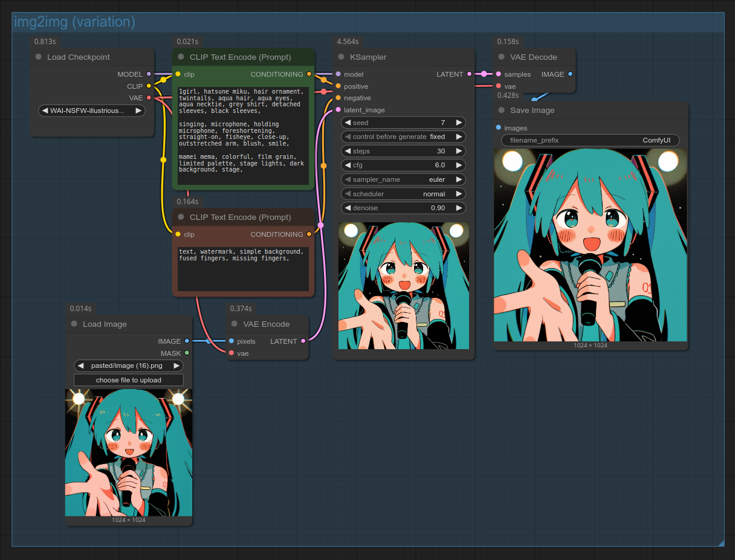The image size is (735, 560).
Task: Increase cfg with its right arrow
Action: [459, 165]
